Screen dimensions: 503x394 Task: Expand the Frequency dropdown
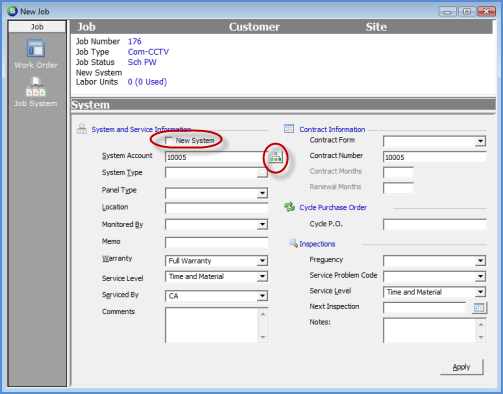tap(480, 260)
